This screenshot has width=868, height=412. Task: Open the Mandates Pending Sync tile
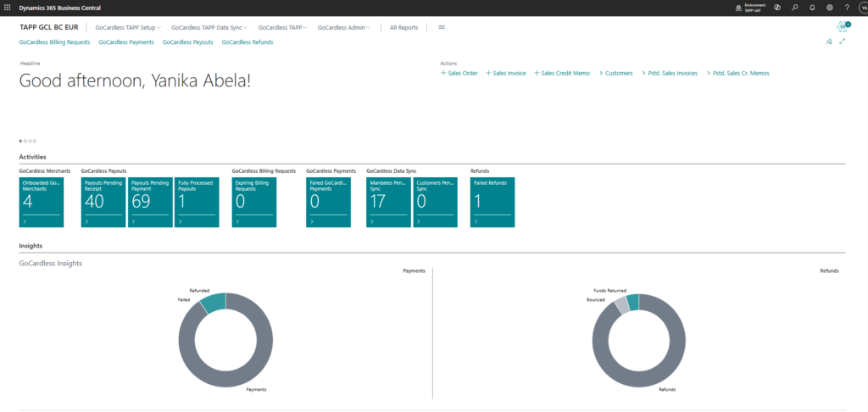(x=388, y=202)
